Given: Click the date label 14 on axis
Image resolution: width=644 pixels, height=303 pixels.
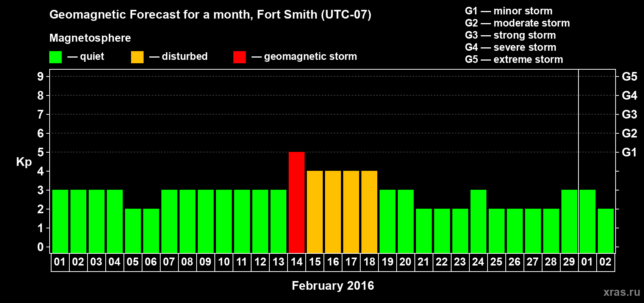Looking at the screenshot, I should pos(297,262).
